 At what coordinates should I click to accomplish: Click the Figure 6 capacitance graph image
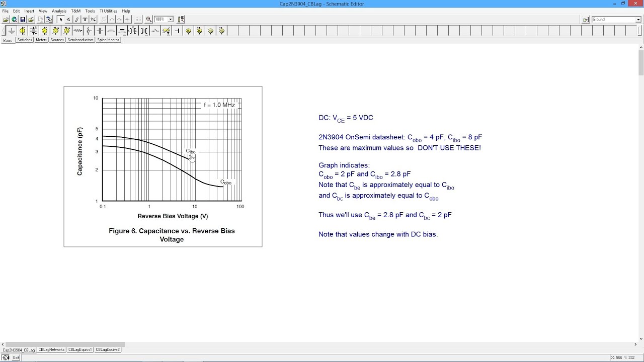click(x=163, y=166)
